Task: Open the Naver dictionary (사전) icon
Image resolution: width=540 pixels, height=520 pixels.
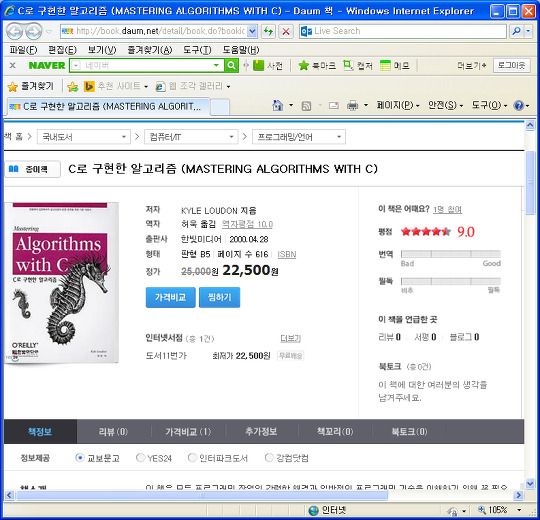Action: tap(259, 65)
